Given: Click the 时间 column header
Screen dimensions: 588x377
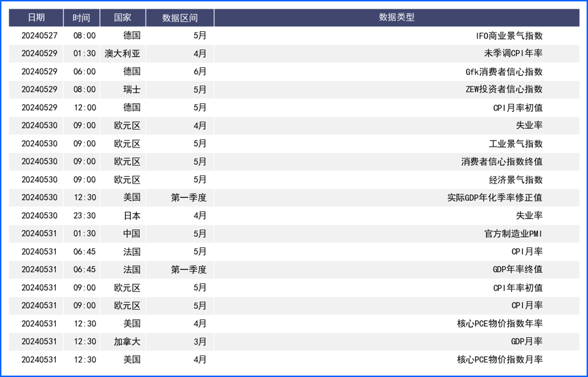Looking at the screenshot, I should point(81,18).
